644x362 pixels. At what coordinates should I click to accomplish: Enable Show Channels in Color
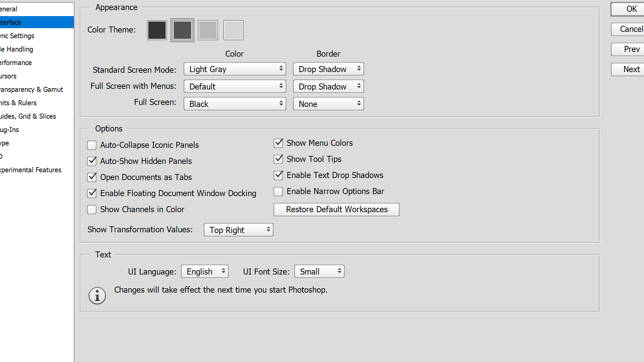[92, 209]
